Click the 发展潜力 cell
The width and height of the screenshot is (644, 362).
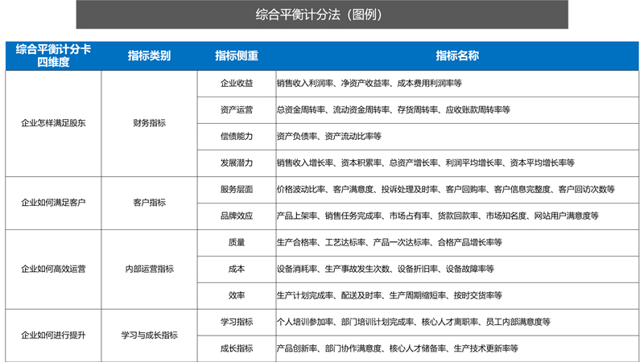(237, 162)
